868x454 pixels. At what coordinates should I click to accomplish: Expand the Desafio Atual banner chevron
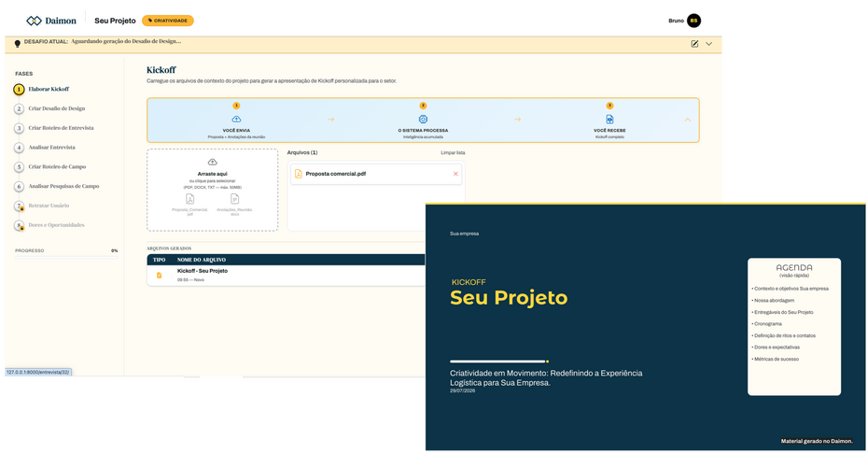(x=708, y=44)
